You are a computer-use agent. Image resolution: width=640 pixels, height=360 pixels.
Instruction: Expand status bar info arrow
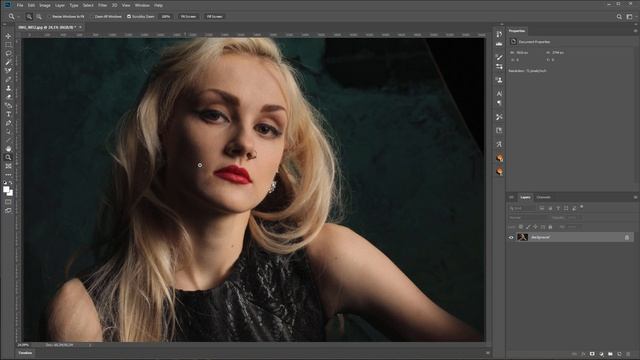(90, 345)
